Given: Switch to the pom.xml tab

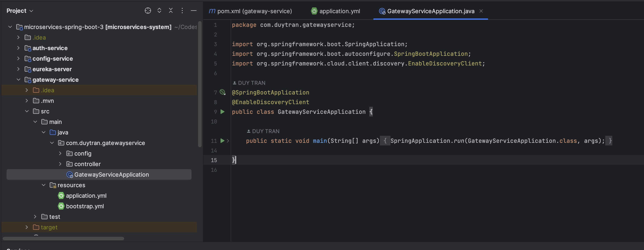Looking at the screenshot, I should [x=255, y=11].
